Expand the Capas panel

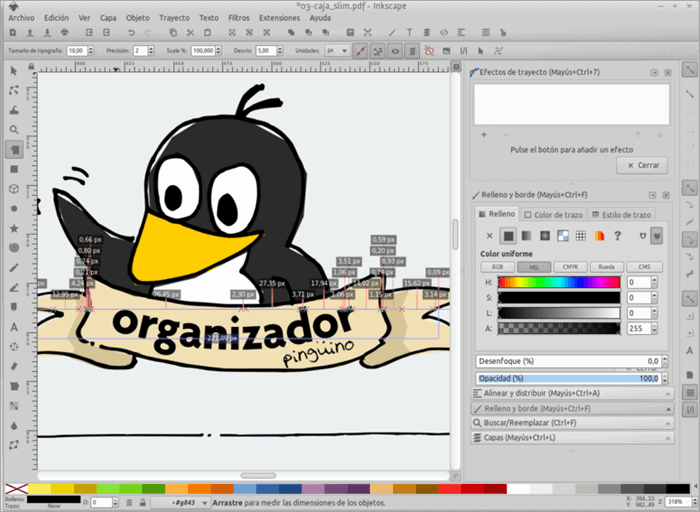click(572, 437)
